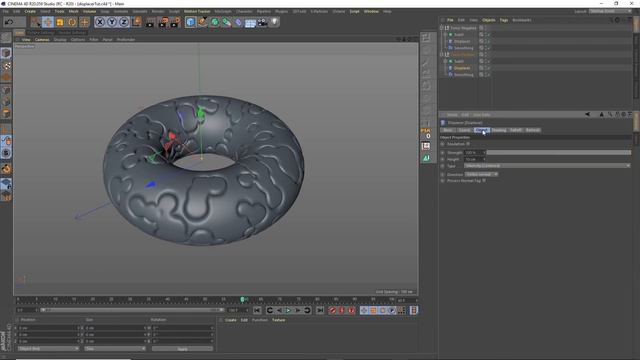Expand the second Subdivision Surface item
Image resolution: width=640 pixels, height=360 pixels.
tap(445, 61)
